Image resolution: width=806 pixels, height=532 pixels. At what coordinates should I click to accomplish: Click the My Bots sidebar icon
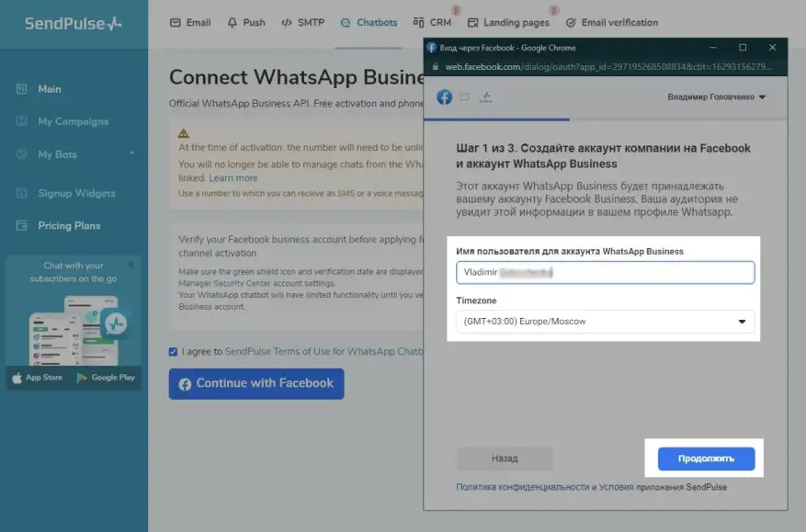(x=21, y=154)
